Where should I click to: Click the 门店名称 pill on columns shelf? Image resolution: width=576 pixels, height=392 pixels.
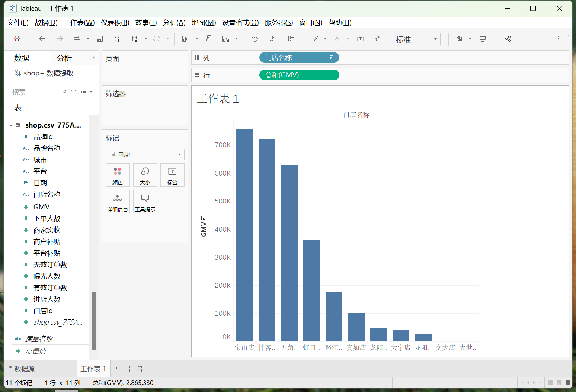click(299, 58)
